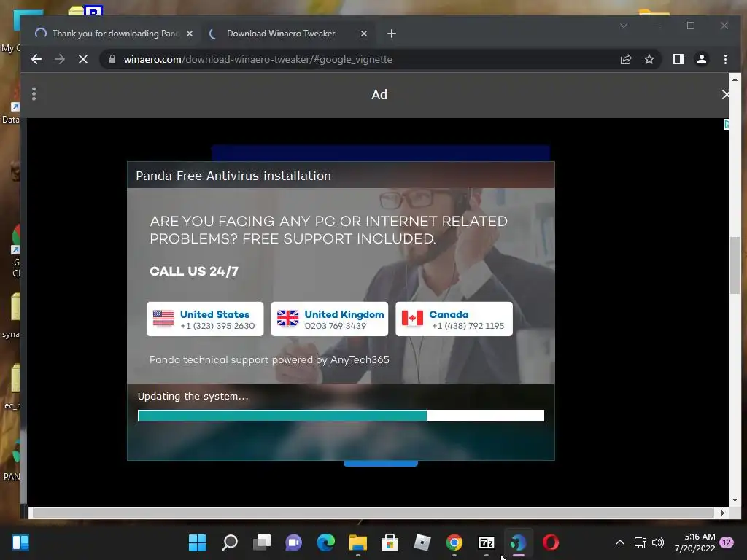Viewport: 747px width, 560px height.
Task: Open the Chrome profile menu
Action: coord(702,59)
